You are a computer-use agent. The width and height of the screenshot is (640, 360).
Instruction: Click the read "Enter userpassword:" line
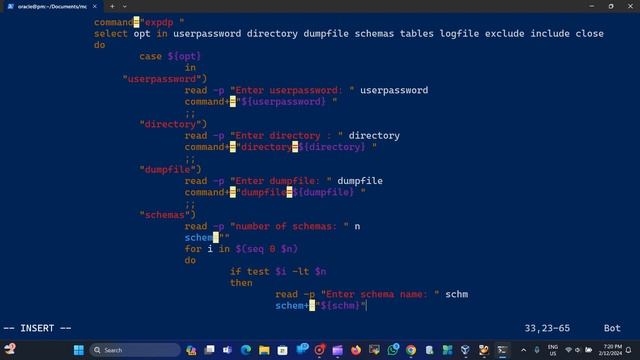(x=306, y=90)
